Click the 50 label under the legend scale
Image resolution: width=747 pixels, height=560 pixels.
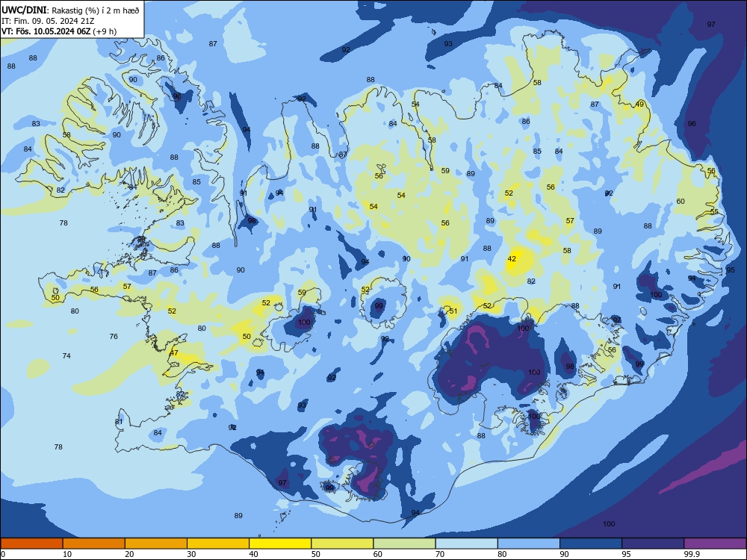click(x=315, y=554)
